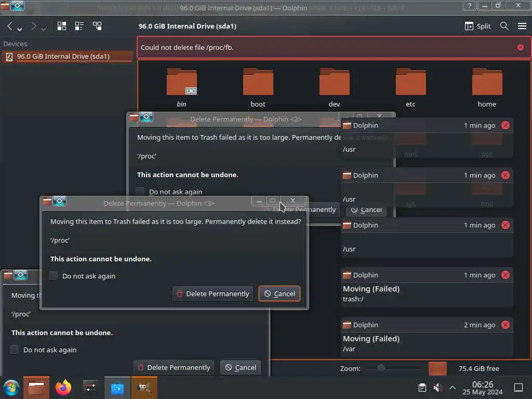Close the 'Moving (Failed) /var' notification
The height and width of the screenshot is (399, 532).
tap(506, 325)
